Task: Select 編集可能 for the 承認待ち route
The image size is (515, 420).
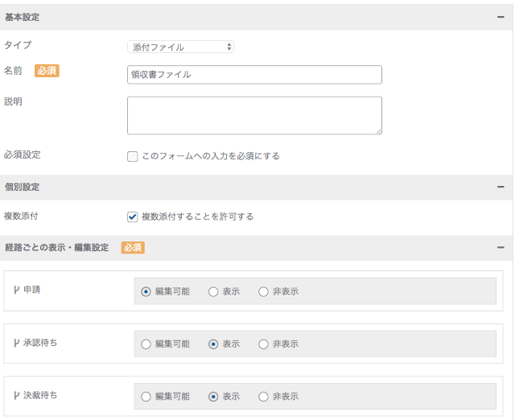Action: click(146, 344)
